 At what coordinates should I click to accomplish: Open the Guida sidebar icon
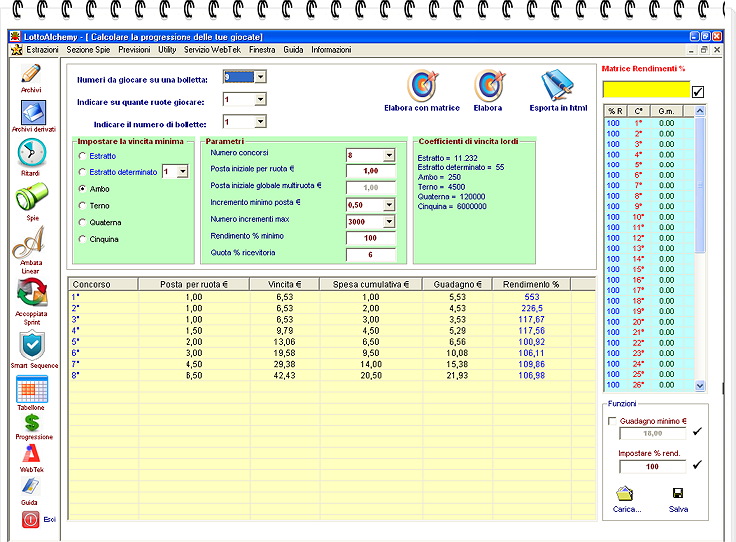pyautogui.click(x=31, y=487)
